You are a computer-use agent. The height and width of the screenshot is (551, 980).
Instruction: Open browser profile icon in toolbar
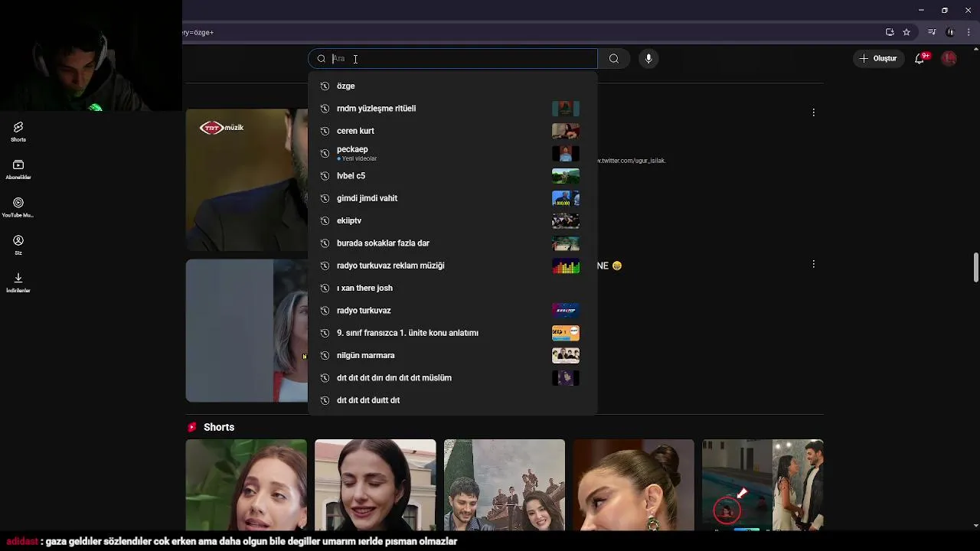pyautogui.click(x=950, y=32)
